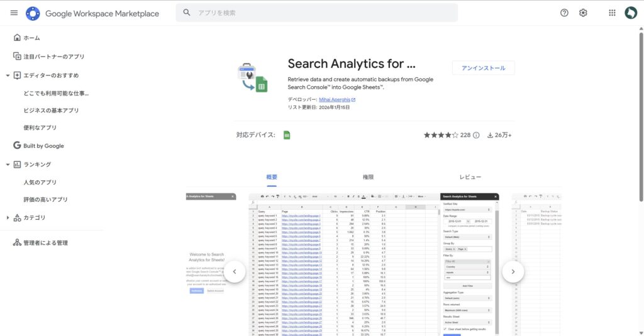Image resolution: width=644 pixels, height=336 pixels.
Task: Go to ホーム in sidebar
Action: (x=31, y=38)
